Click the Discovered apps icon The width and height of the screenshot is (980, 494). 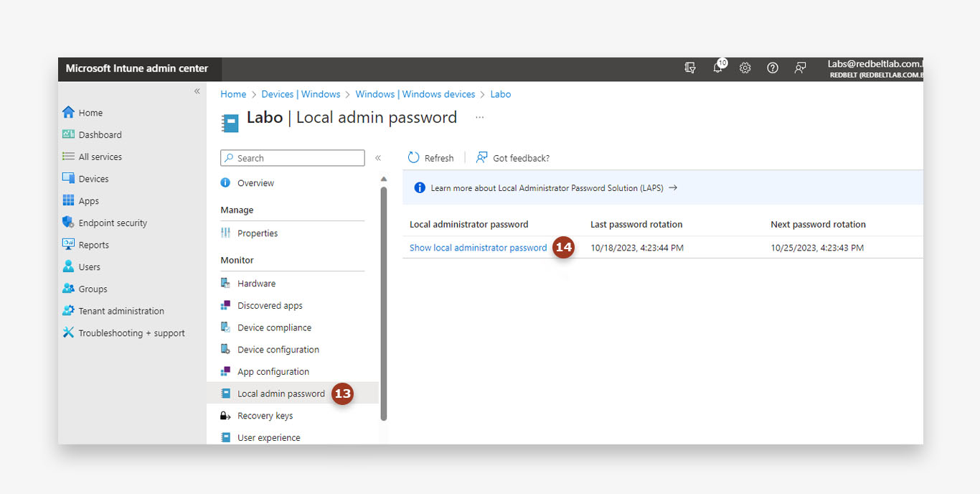pyautogui.click(x=225, y=305)
